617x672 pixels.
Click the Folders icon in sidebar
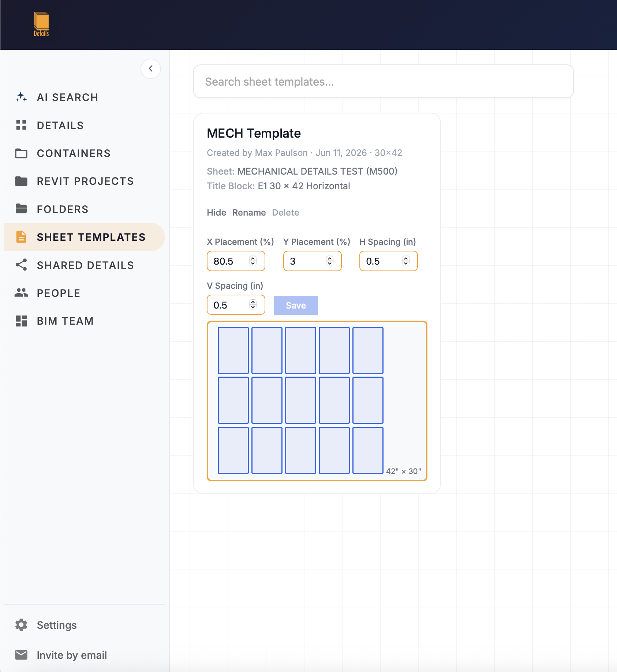coord(21,209)
